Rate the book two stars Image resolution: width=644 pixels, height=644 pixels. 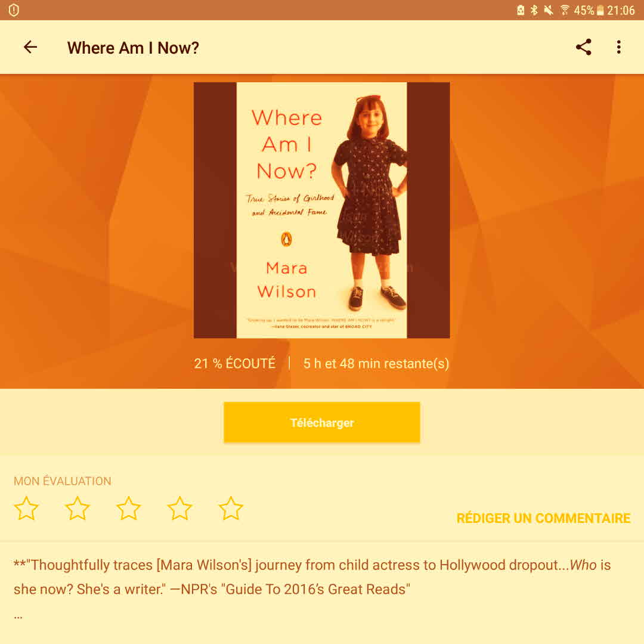(x=77, y=509)
